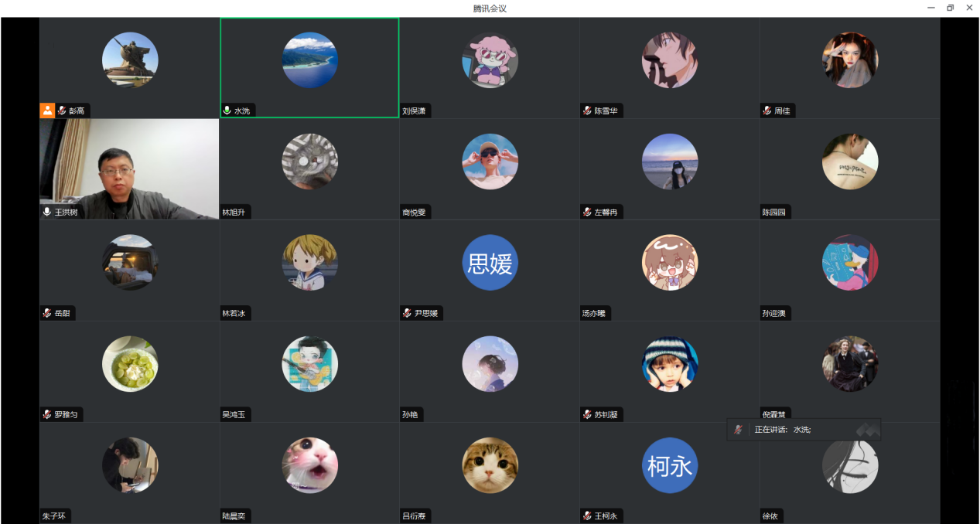Click the muted mic icon next to 彭高
The image size is (980, 524).
[61, 111]
